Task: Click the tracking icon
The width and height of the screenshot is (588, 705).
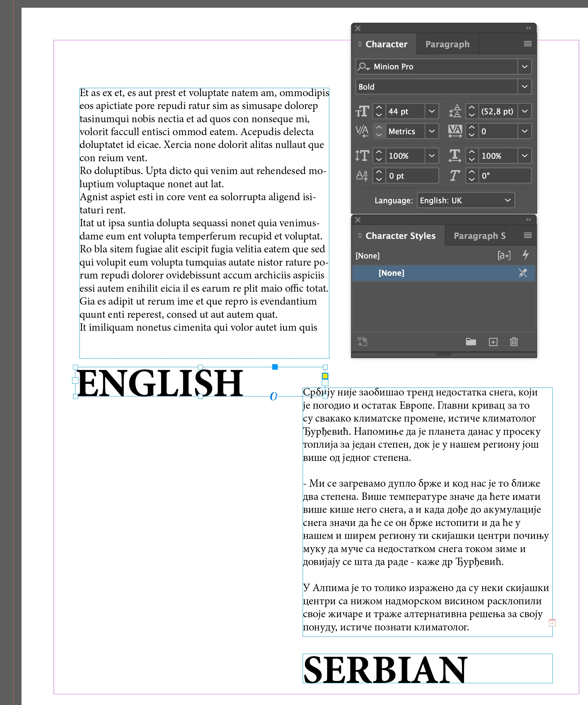Action: (455, 131)
